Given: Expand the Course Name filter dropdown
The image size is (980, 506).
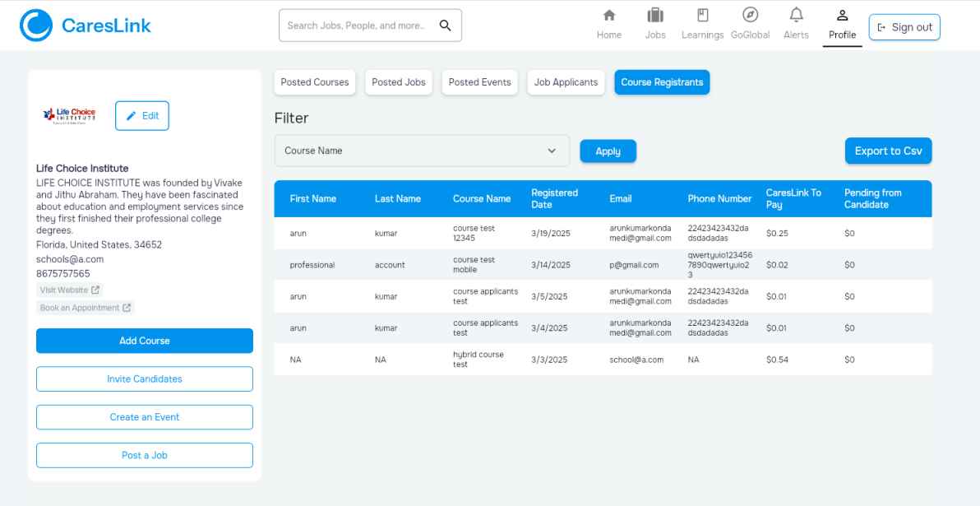Looking at the screenshot, I should click(422, 151).
